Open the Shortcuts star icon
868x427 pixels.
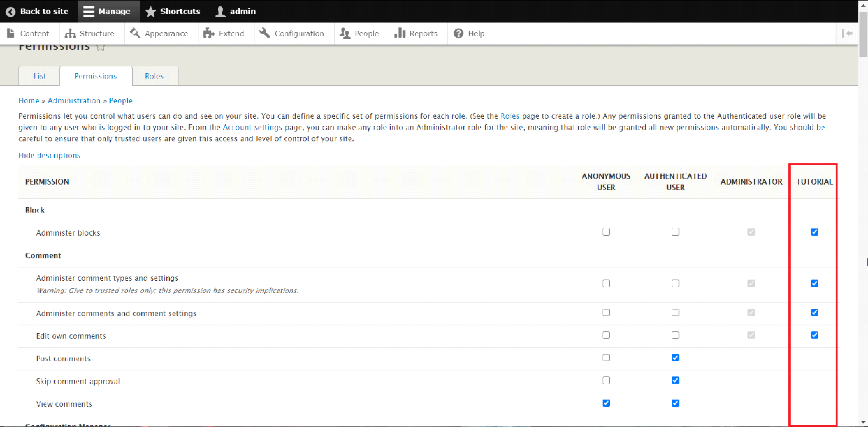pos(150,12)
